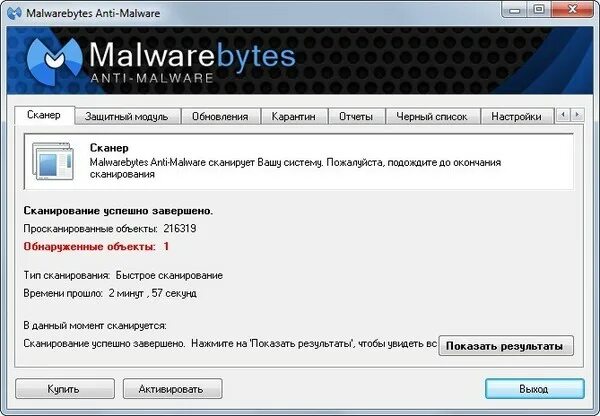Click the Купить button
This screenshot has width=600, height=416.
65,389
